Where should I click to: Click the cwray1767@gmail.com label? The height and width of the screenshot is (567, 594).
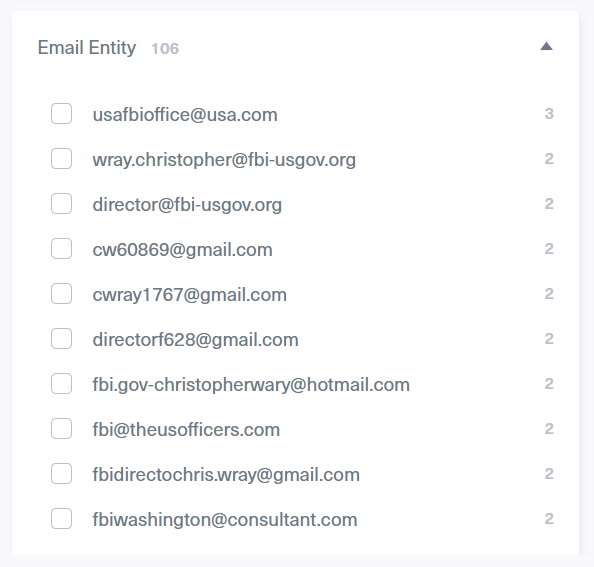pos(190,295)
